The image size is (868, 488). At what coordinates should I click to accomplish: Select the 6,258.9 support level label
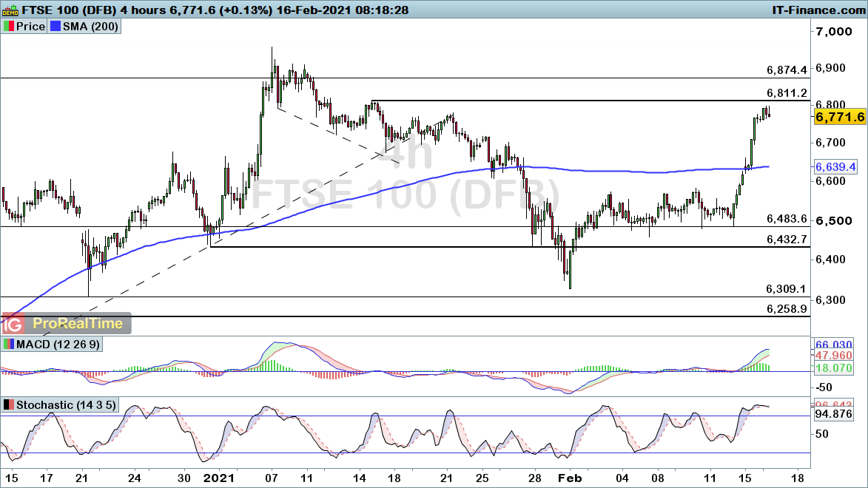coord(787,308)
